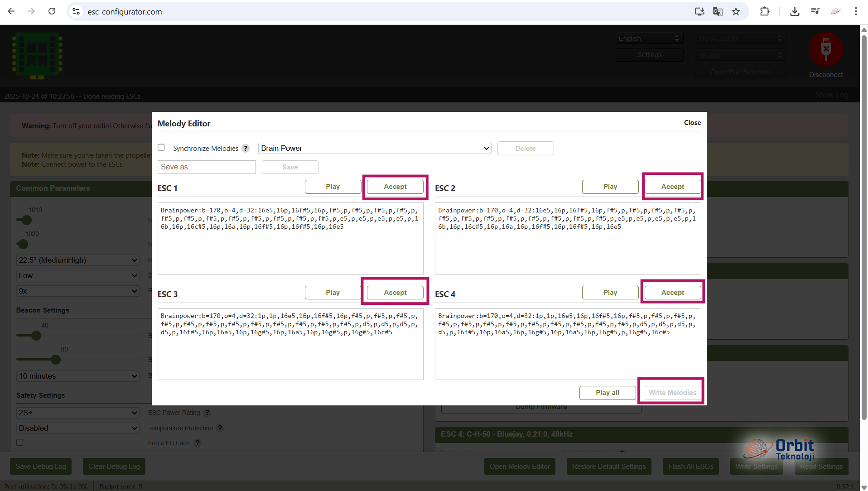Screen dimensions: 868x491
Task: Bookmark this page with the star icon
Action: [736, 11]
